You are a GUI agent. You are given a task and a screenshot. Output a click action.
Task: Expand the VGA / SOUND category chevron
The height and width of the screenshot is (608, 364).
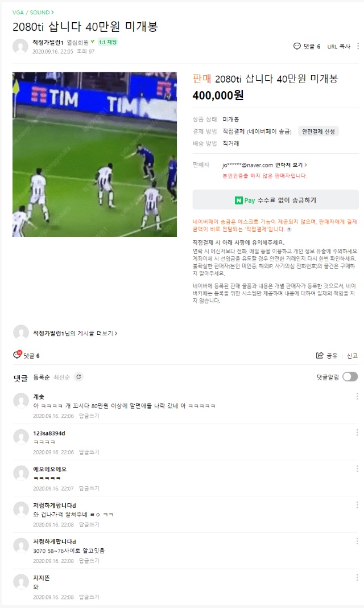(x=53, y=13)
